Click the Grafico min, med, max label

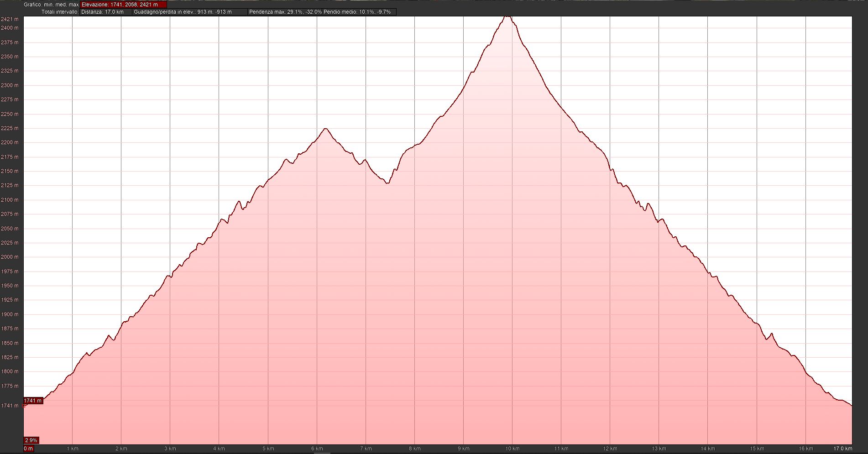tap(51, 5)
